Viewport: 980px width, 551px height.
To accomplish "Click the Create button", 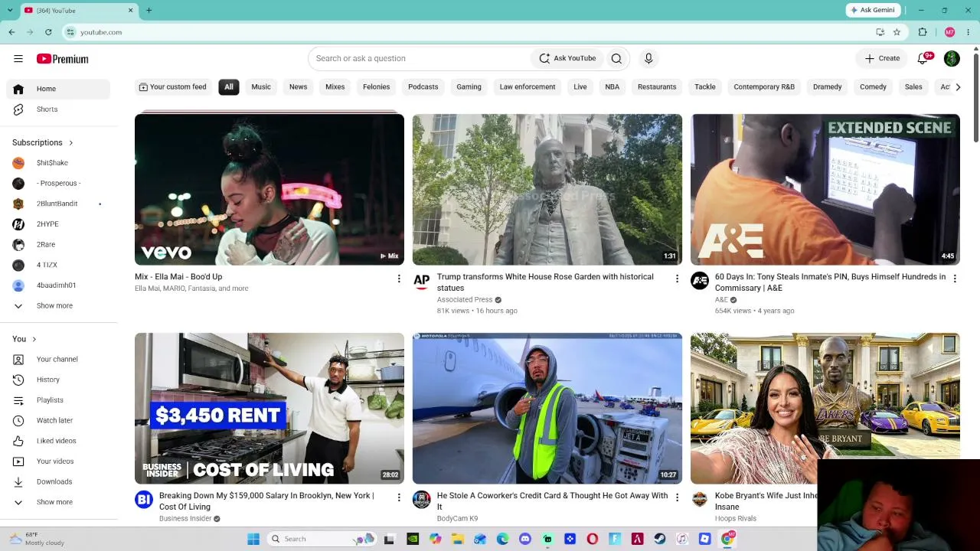I will [x=882, y=58].
